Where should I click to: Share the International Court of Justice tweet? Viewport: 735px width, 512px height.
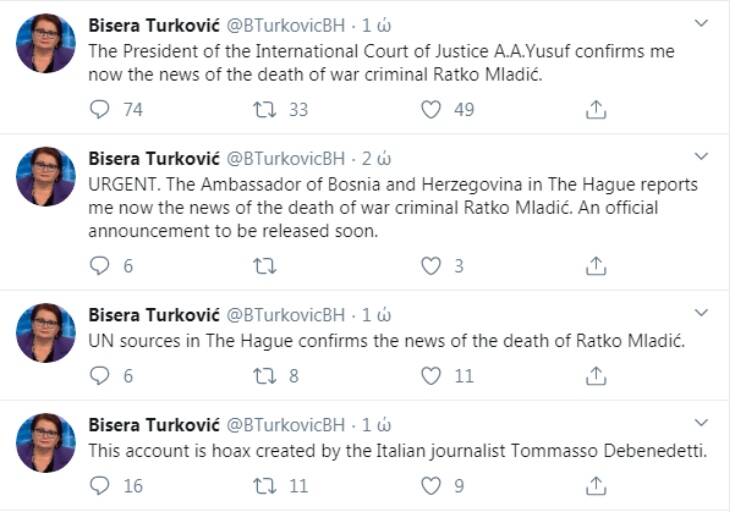click(x=596, y=110)
